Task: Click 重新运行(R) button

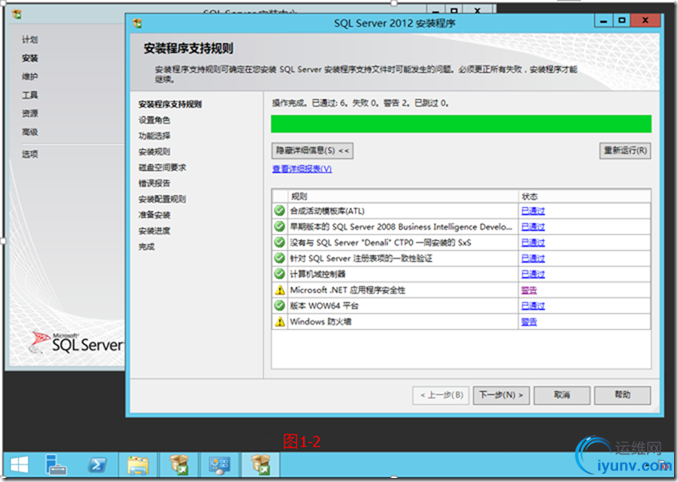Action: coord(625,151)
